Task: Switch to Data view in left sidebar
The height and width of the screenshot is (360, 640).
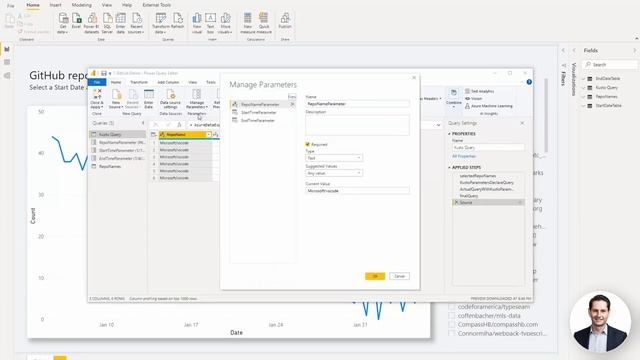Action: (7, 62)
